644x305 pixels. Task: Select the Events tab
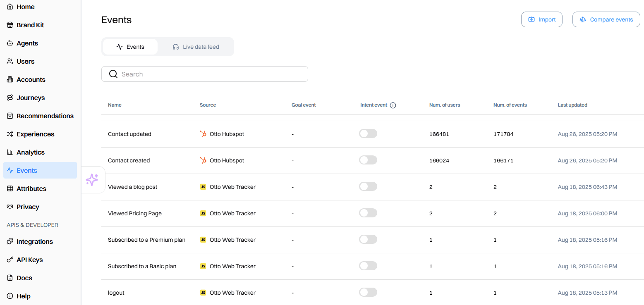[130, 47]
